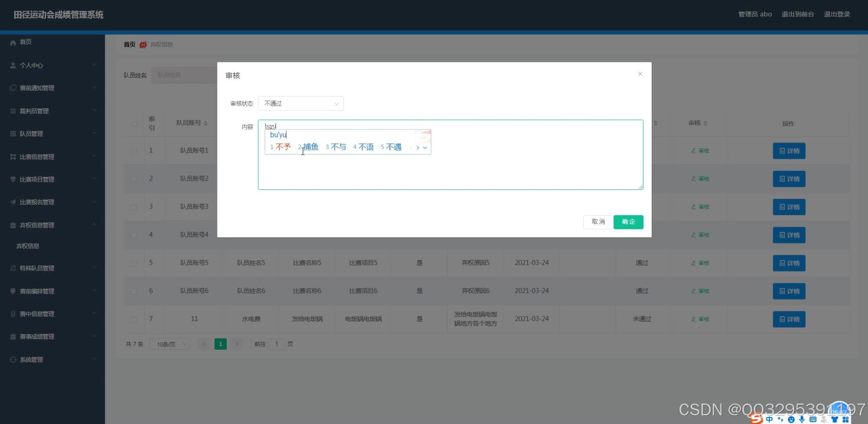
Task: Tick checkbox for row 6
Action: (x=134, y=291)
